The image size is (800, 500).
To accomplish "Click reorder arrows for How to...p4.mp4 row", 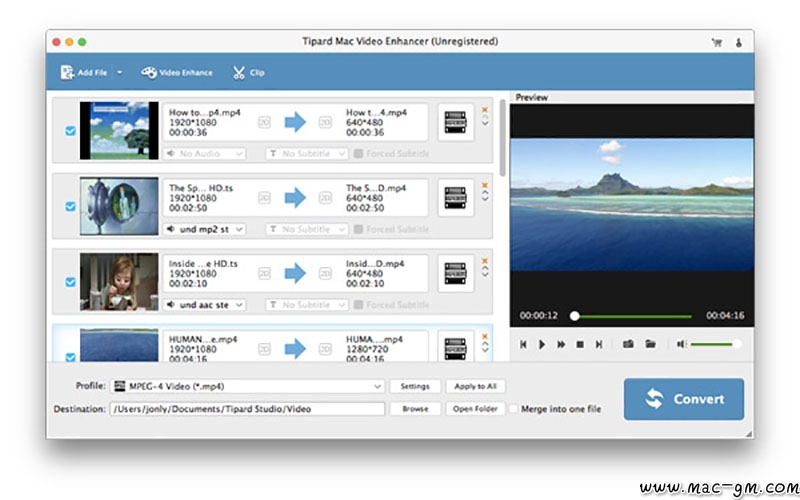I will pyautogui.click(x=485, y=120).
